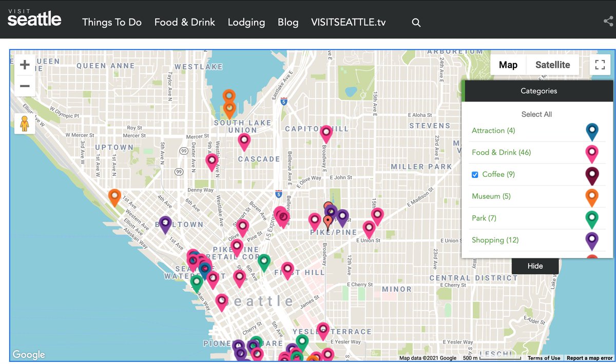The image size is (616, 364).
Task: Uncheck the Coffee checkbox
Action: click(x=474, y=174)
